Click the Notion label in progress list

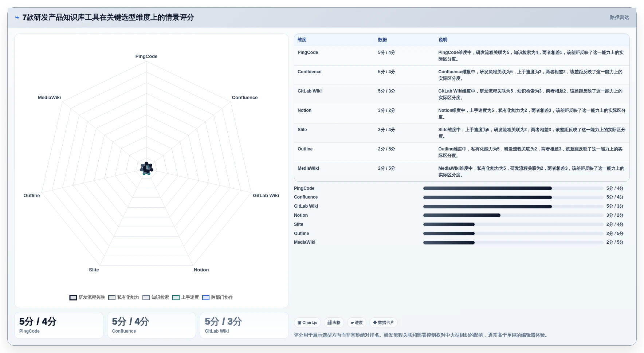301,215
